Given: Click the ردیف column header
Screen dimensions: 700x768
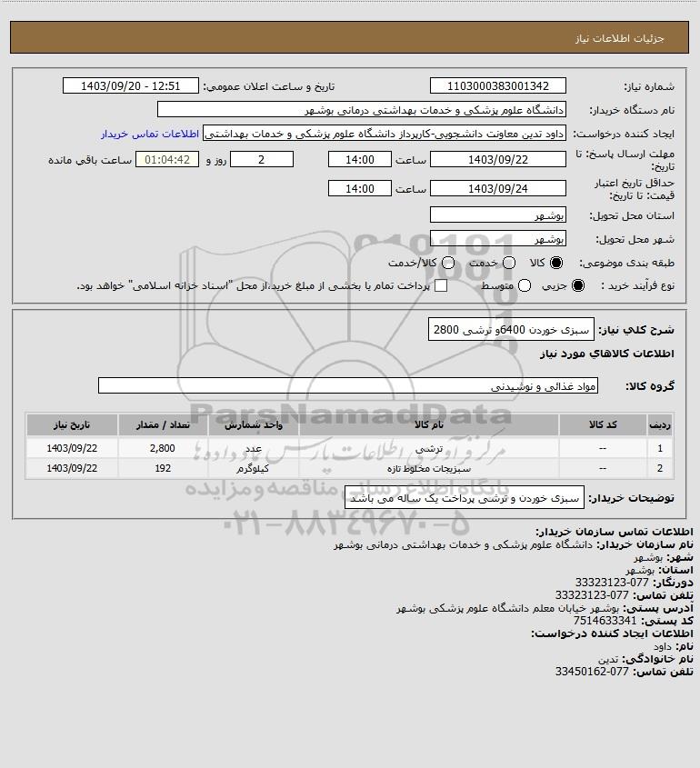Looking at the screenshot, I should point(660,424).
